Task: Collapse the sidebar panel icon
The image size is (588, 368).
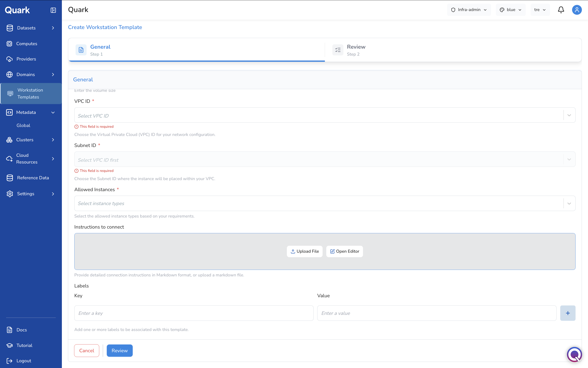Action: (x=53, y=10)
